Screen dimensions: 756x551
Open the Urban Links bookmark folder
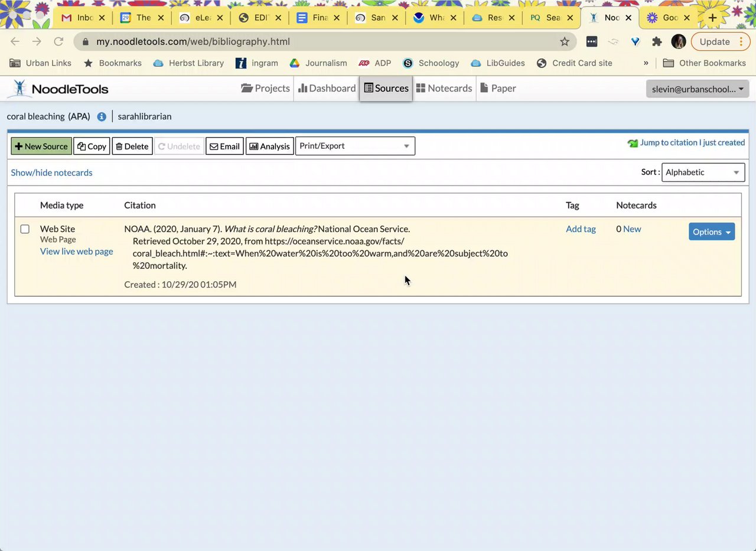(41, 63)
